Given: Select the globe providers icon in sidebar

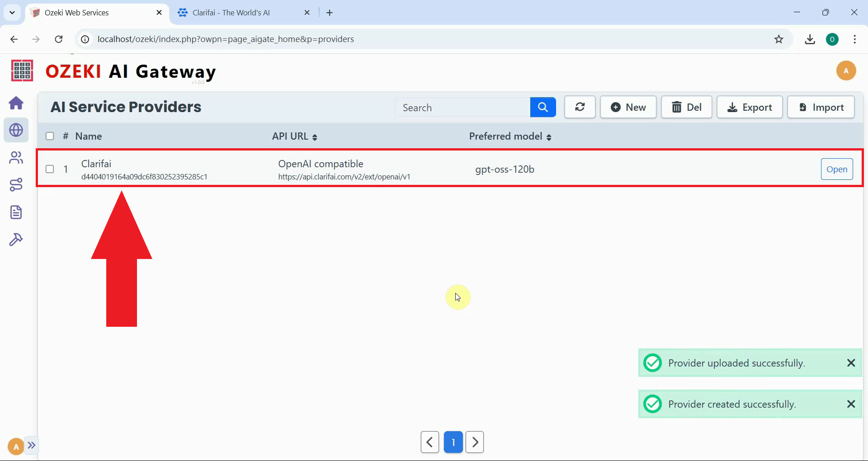Looking at the screenshot, I should coord(16,130).
